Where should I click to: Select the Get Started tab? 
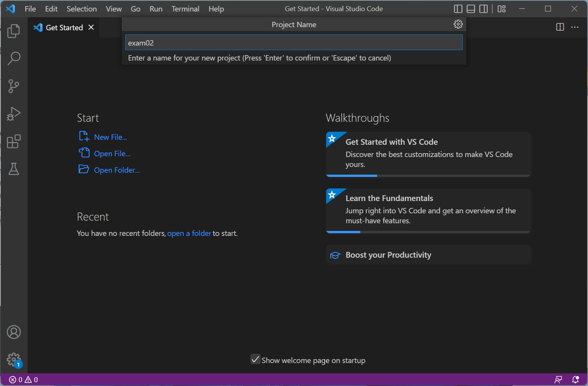(x=64, y=27)
